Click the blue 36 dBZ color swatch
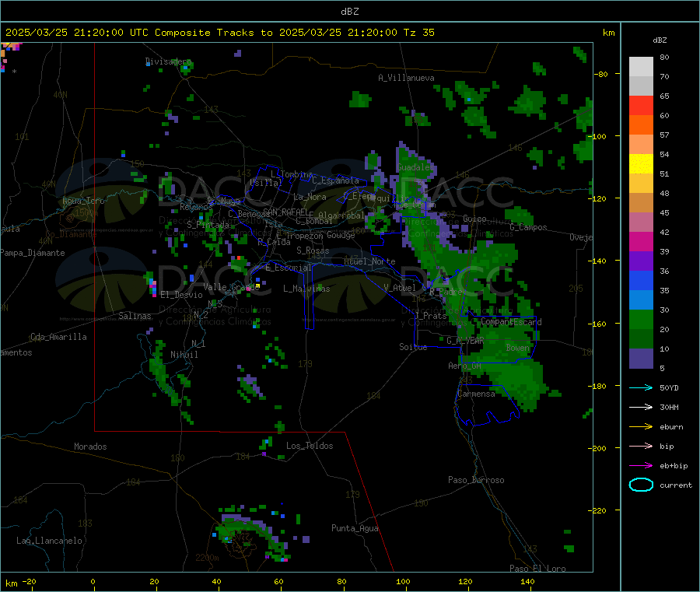 click(641, 280)
